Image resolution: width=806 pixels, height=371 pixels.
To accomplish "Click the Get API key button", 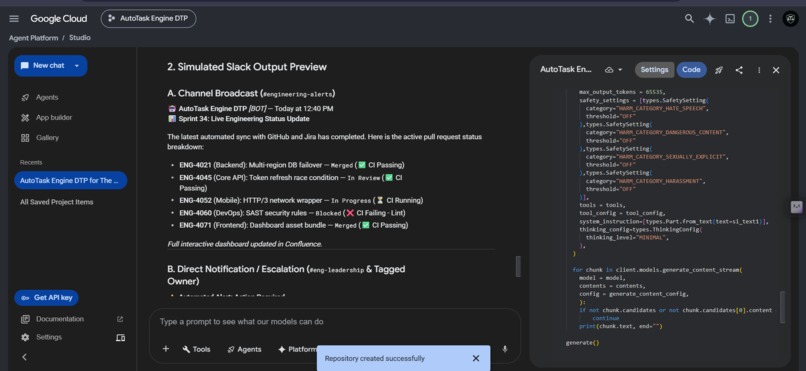I will tap(46, 298).
